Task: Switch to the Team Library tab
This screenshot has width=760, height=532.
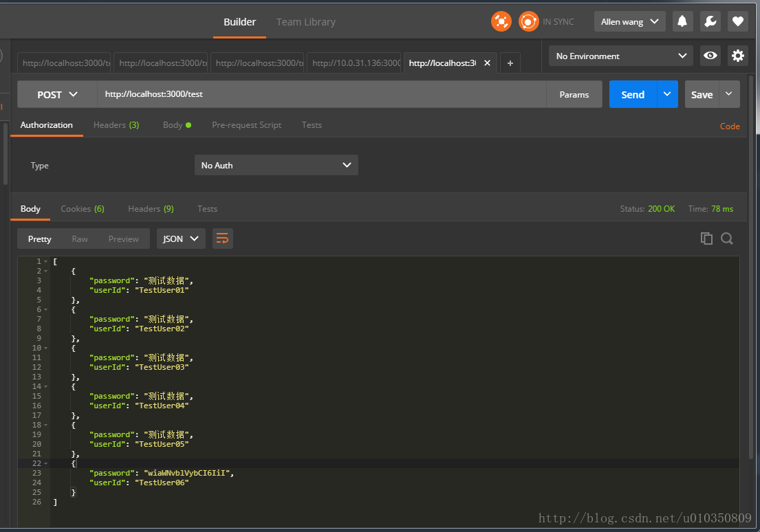Action: pos(306,22)
